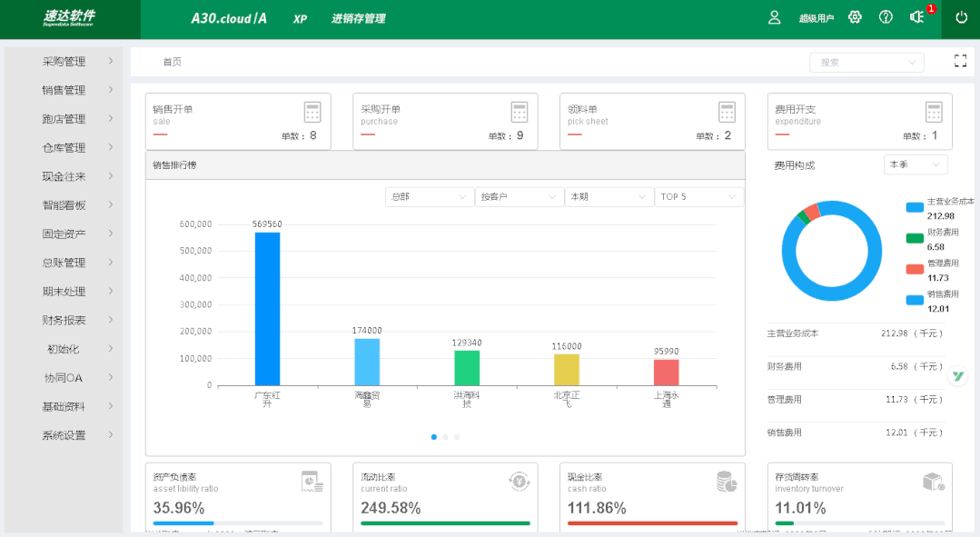Viewport: 980px width, 537px height.
Task: Click the power/logout icon in header
Action: [x=961, y=17]
